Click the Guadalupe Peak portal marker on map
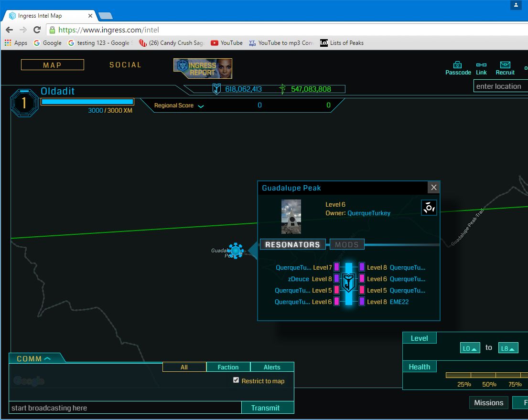The image size is (528, 420). tap(236, 251)
